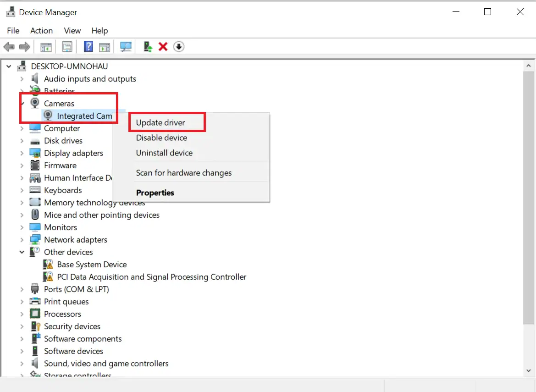
Task: Select Uninstall device in context menu
Action: 164,153
